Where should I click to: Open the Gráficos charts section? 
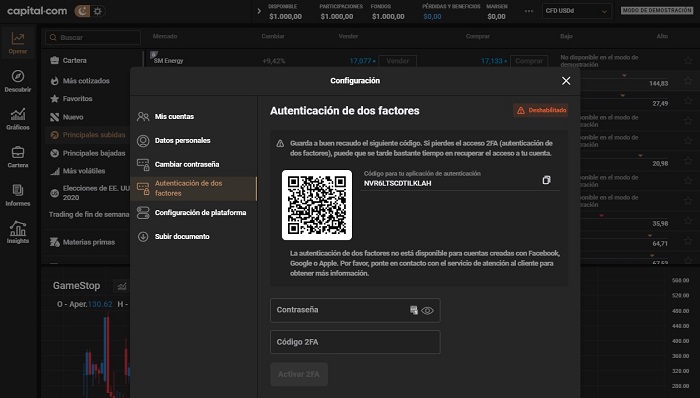pyautogui.click(x=18, y=119)
